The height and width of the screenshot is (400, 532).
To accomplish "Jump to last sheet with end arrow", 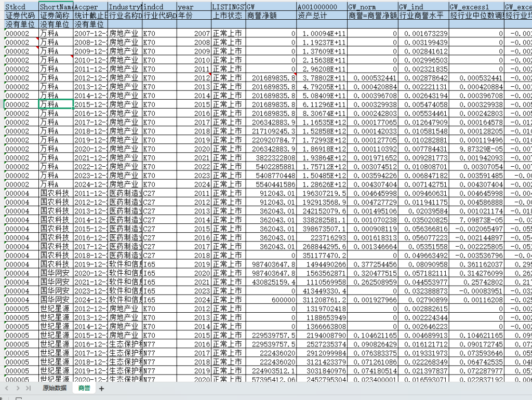I will (28, 388).
